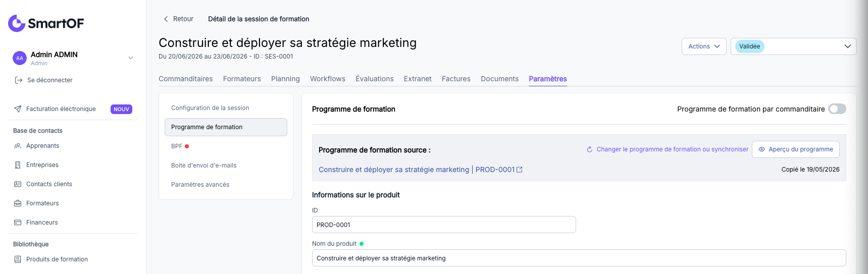This screenshot has height=274, width=868.
Task: Click the Contacts clients card icon
Action: [18, 184]
